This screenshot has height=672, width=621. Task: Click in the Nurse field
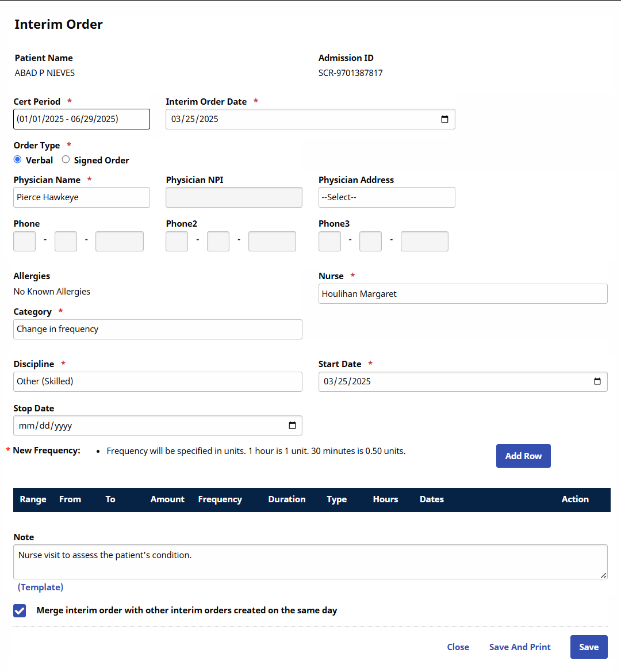click(462, 294)
